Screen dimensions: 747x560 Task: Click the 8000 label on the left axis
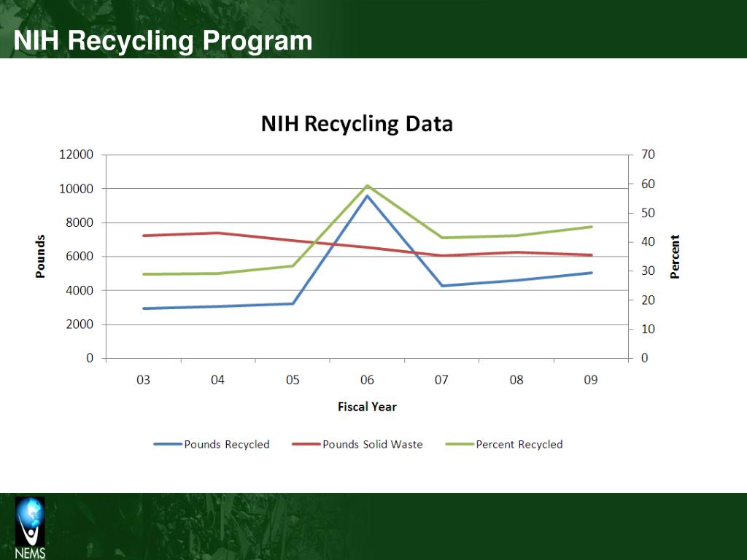80,222
